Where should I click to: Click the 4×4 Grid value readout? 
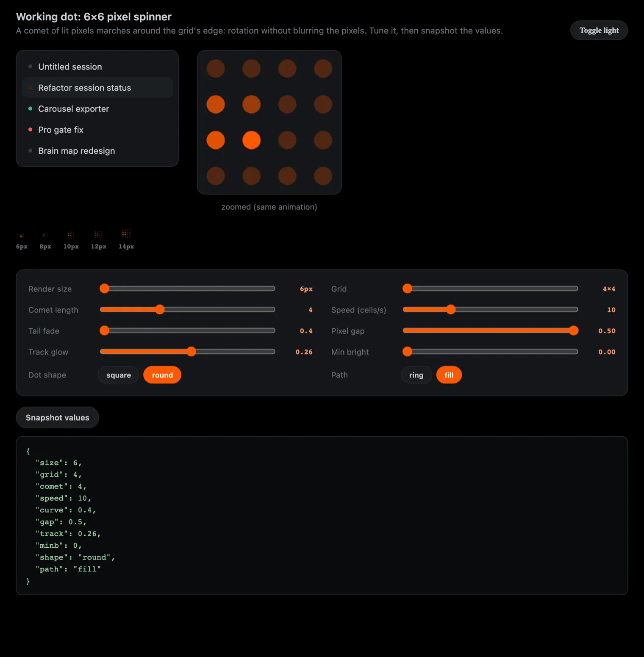(609, 289)
